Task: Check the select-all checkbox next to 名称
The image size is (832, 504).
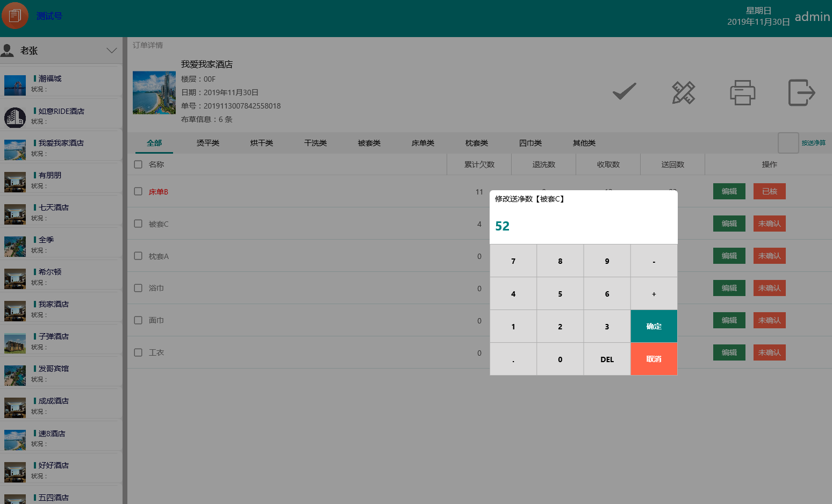Action: (138, 164)
